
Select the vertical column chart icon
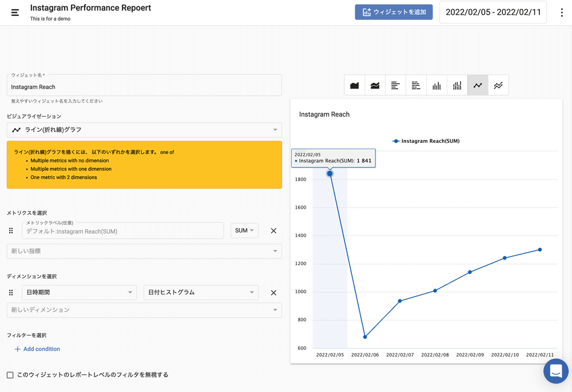coord(437,86)
